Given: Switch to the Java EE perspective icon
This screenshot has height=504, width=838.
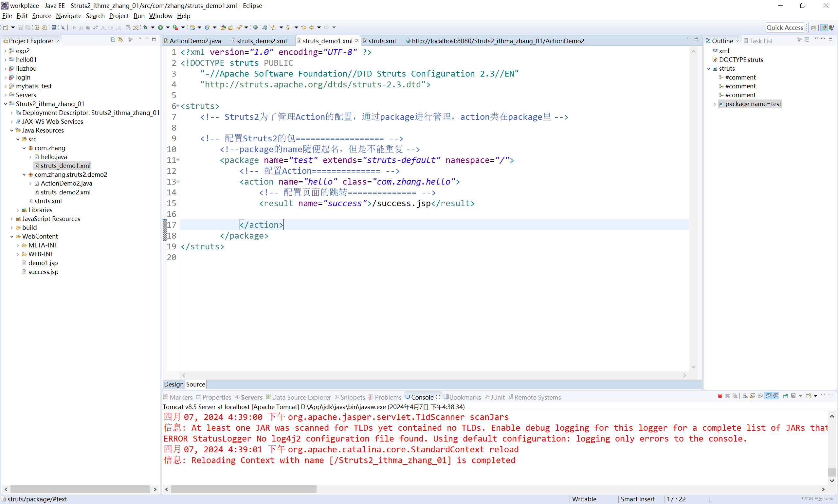Looking at the screenshot, I should [824, 28].
